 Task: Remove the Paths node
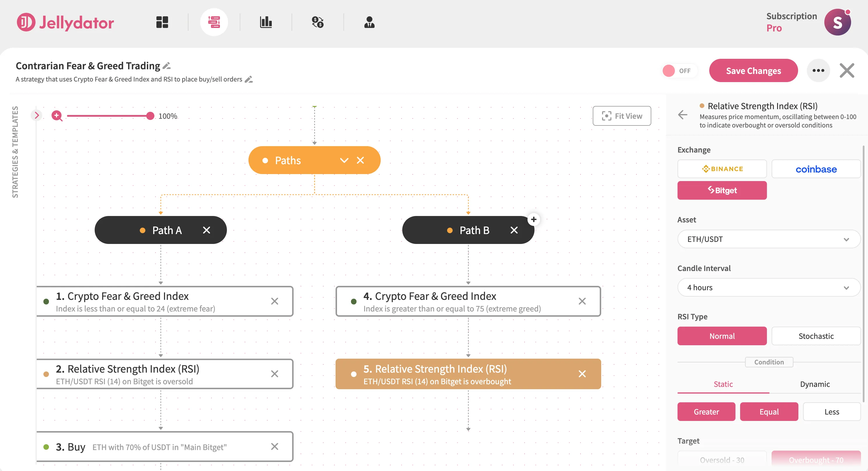click(360, 160)
